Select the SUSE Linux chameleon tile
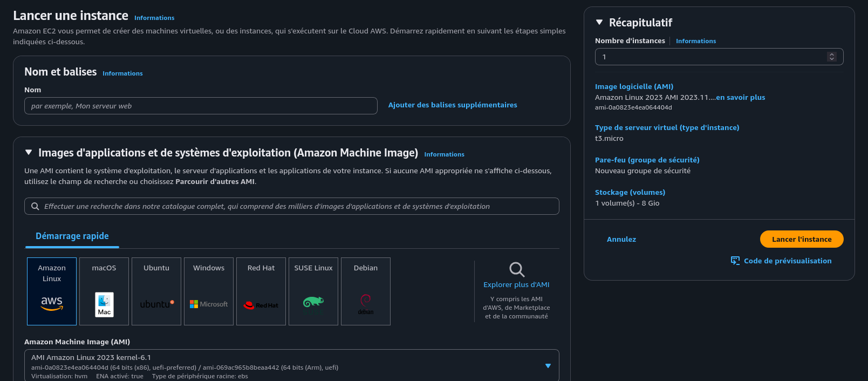868x381 pixels. 313,291
